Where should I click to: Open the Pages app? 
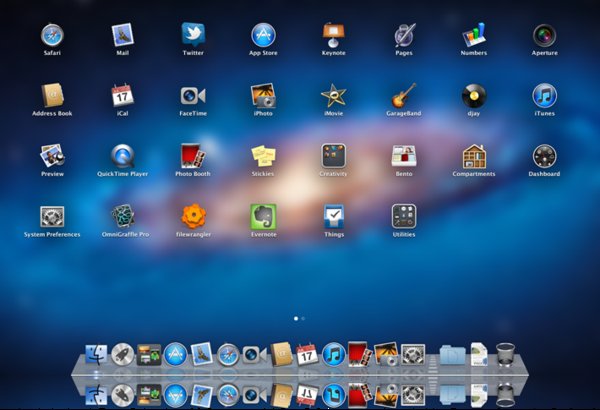point(404,35)
